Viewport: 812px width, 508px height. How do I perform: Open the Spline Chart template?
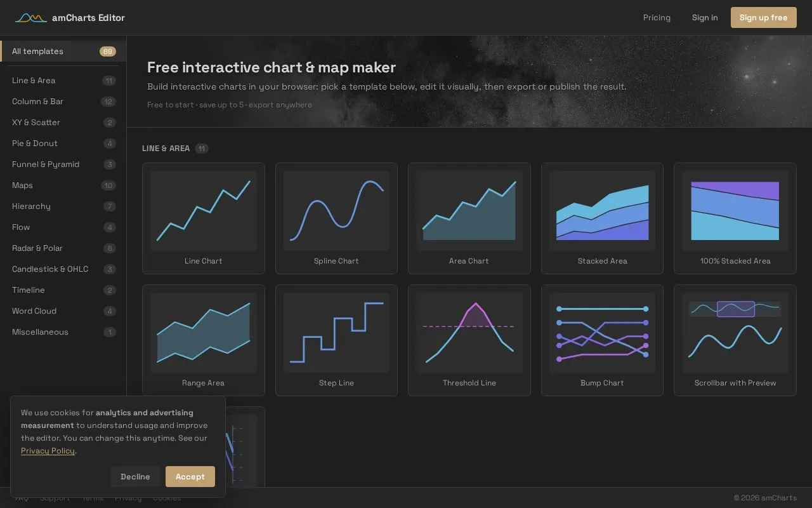[x=336, y=218]
